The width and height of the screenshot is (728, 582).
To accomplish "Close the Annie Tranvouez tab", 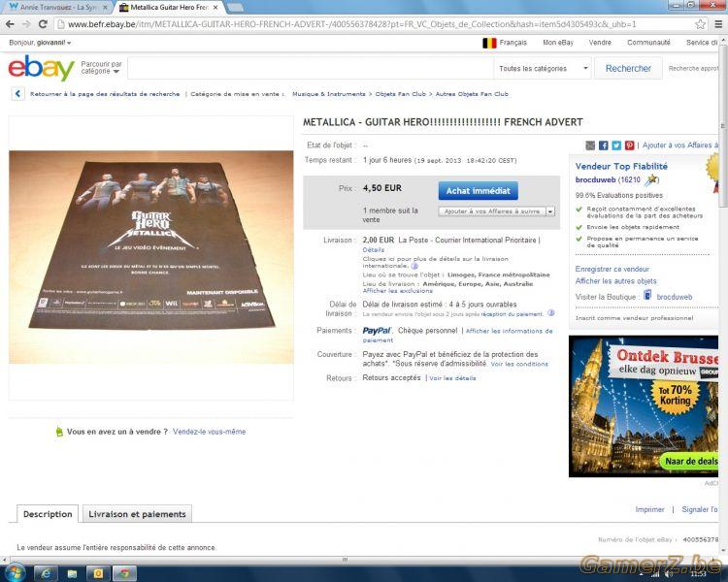I will click(105, 8).
